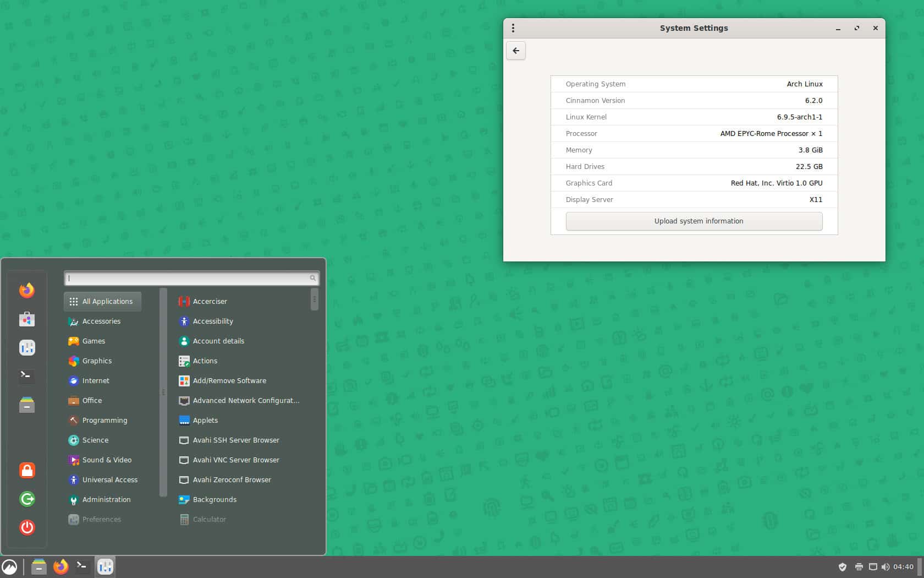The image size is (924, 578).
Task: Open the Accessibility settings entry
Action: pyautogui.click(x=212, y=321)
